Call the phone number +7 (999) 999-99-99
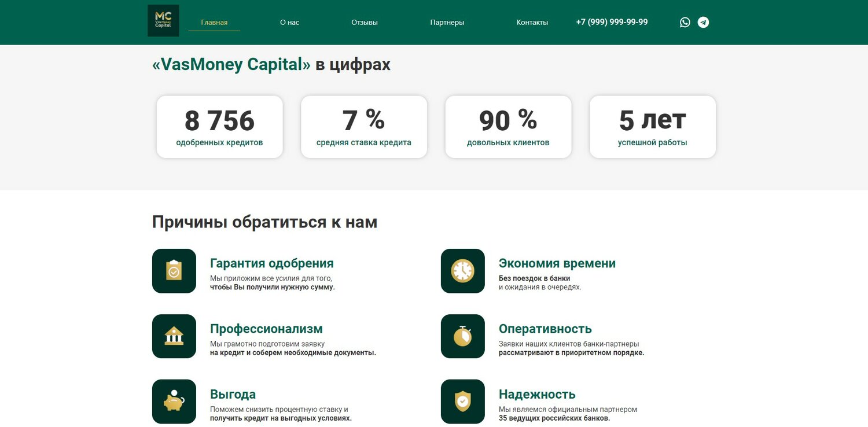This screenshot has height=427, width=868. (x=612, y=22)
